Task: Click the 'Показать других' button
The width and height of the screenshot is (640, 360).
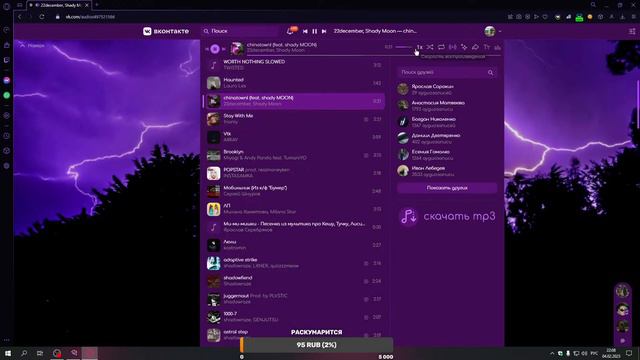Action: pos(447,188)
